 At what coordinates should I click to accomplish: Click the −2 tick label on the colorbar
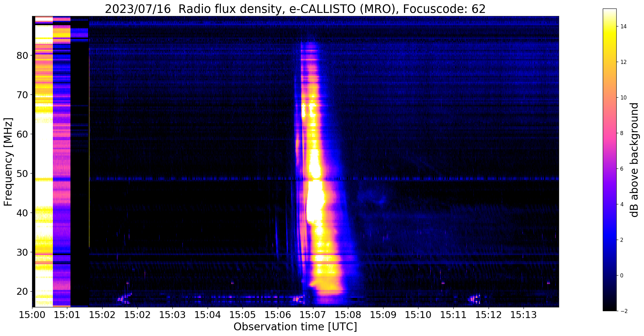[623, 311]
